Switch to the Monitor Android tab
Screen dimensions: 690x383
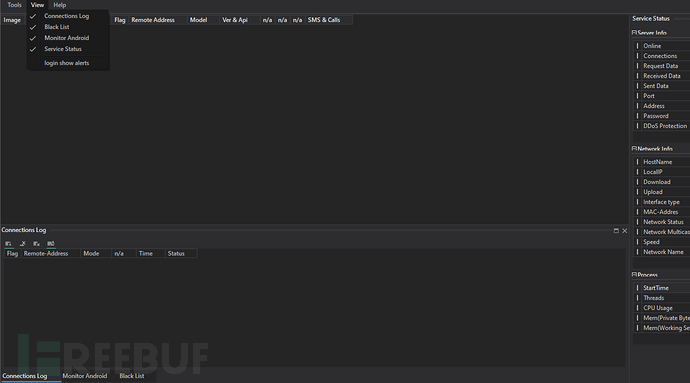tap(84, 376)
